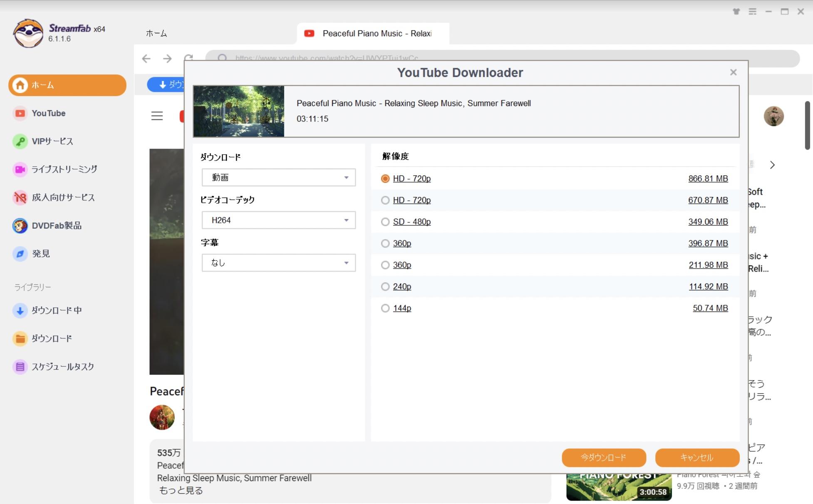Click the blue ダウンロード button behind dialog
813x504 pixels.
[166, 84]
